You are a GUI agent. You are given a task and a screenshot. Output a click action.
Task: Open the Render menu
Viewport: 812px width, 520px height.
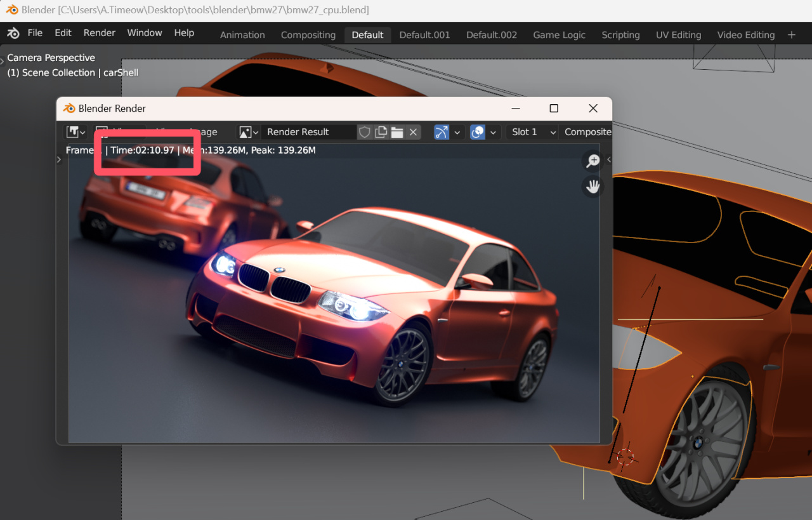(100, 33)
